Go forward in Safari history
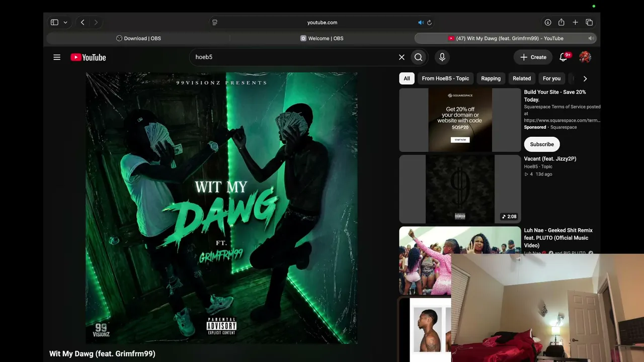 coord(96,22)
